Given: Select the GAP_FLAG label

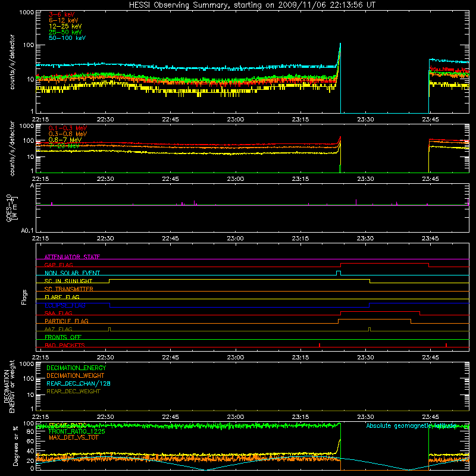Looking at the screenshot, I should [x=58, y=265].
